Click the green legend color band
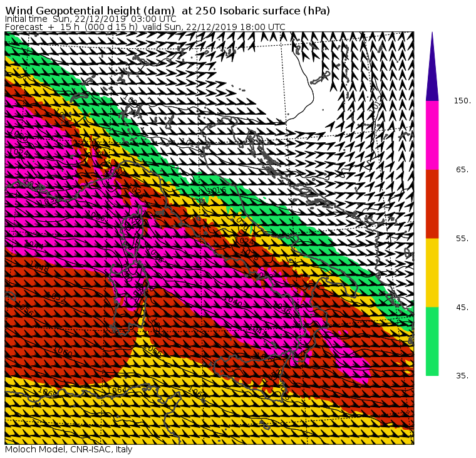This screenshot has width=476, height=458. tap(432, 341)
